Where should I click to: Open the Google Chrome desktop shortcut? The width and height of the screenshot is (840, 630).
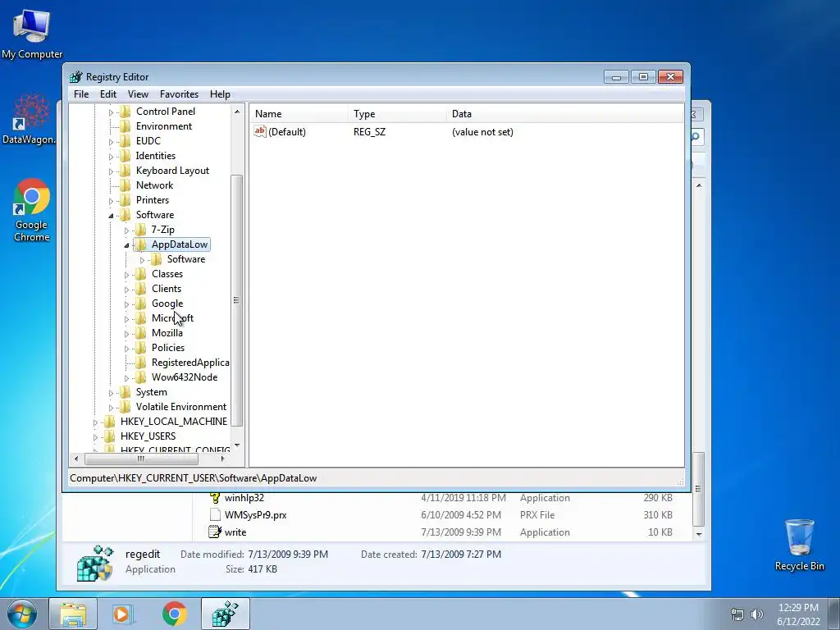(x=32, y=211)
